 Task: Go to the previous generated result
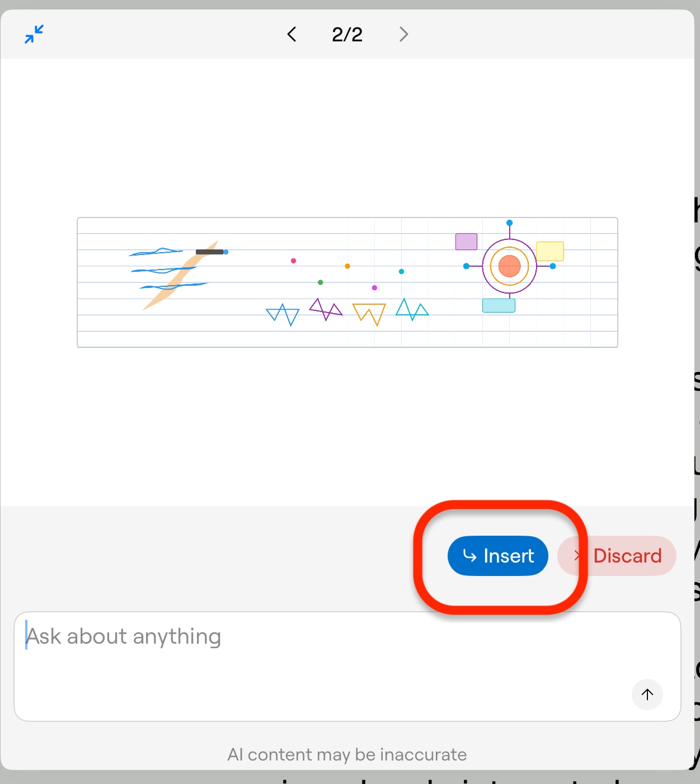tap(292, 34)
